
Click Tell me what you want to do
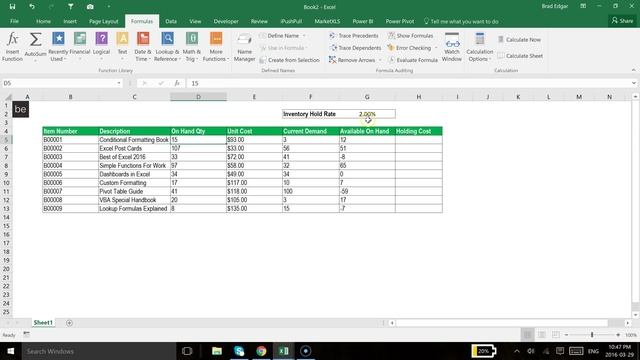point(461,21)
